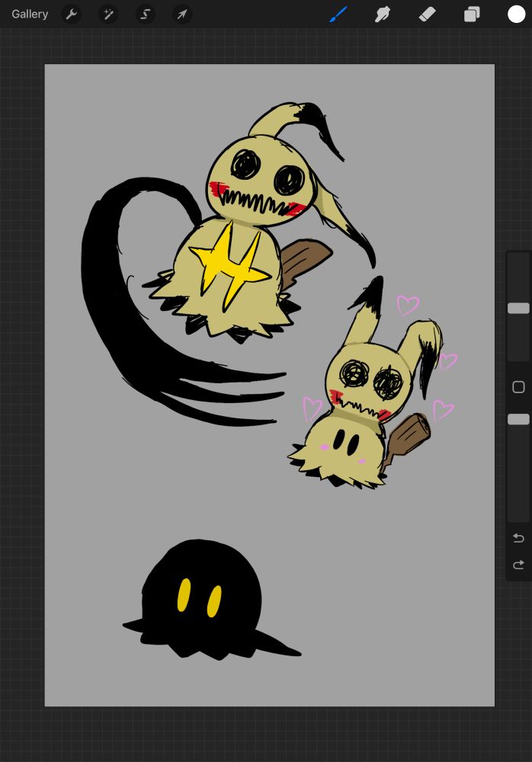Screen dimensions: 532x762
Task: Activate the Selection tool
Action: 145,14
